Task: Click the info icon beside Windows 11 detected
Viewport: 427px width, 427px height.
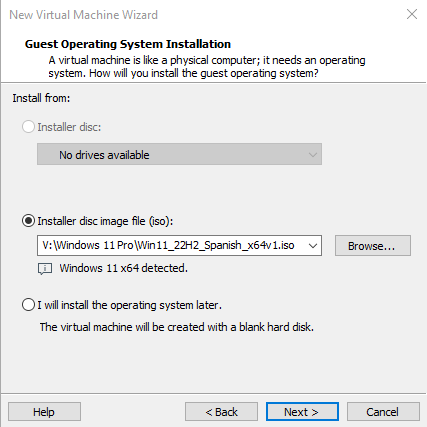Action: [45, 269]
